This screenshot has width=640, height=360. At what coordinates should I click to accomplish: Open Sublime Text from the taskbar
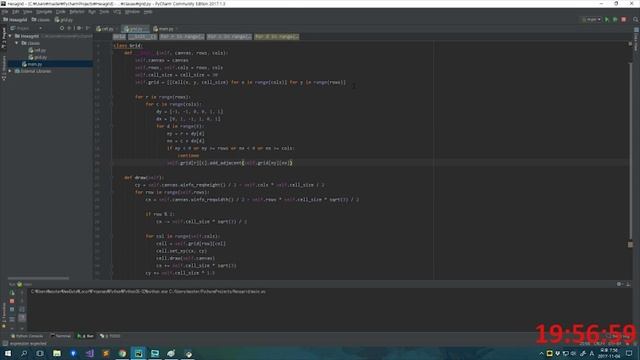point(106,353)
